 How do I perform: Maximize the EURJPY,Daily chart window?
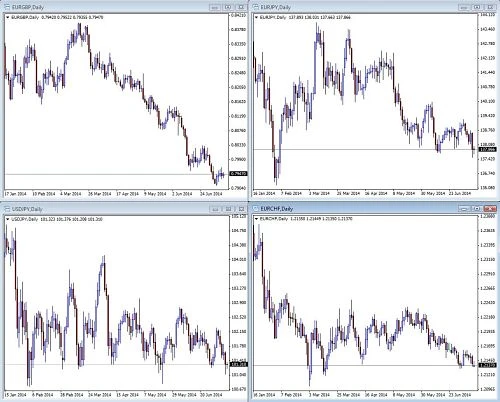pos(477,7)
